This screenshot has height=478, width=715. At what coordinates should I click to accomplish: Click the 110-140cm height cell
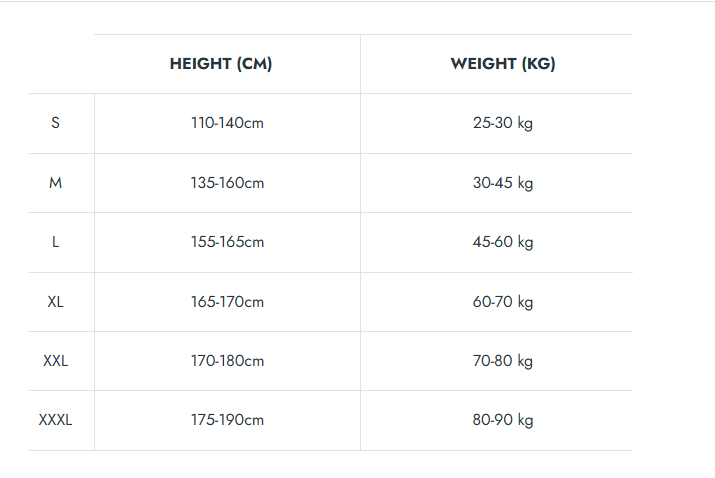[227, 124]
